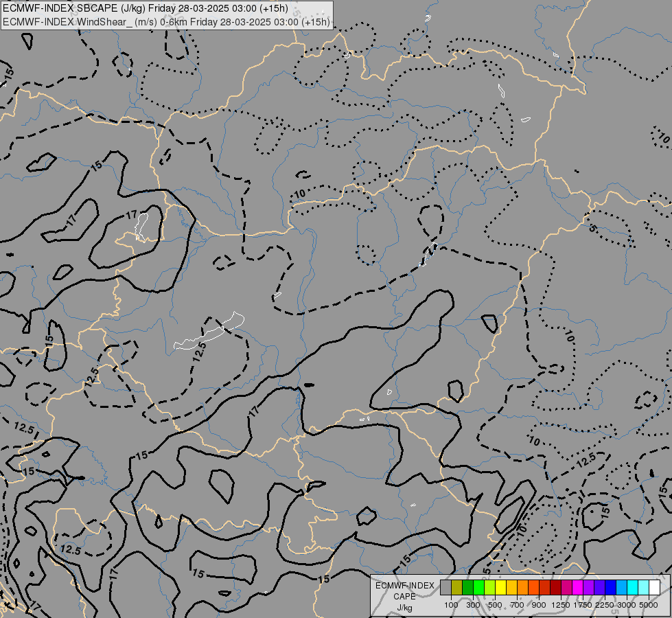Select the dark green CAPE legend swatch
The image size is (672, 618).
pos(467,587)
